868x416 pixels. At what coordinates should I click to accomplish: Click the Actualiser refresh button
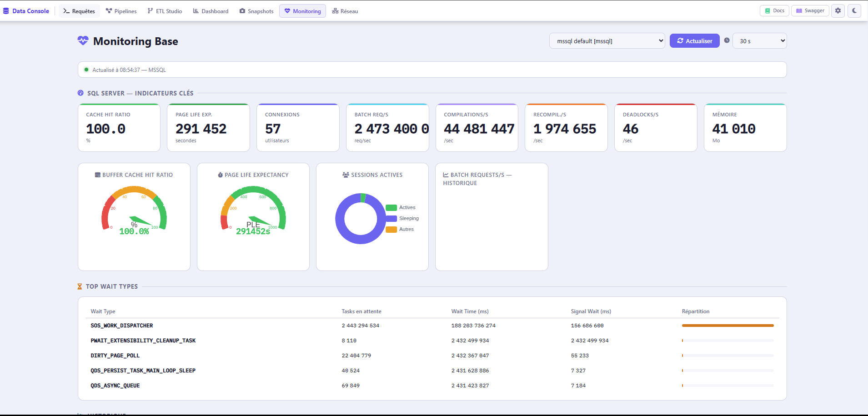click(694, 41)
